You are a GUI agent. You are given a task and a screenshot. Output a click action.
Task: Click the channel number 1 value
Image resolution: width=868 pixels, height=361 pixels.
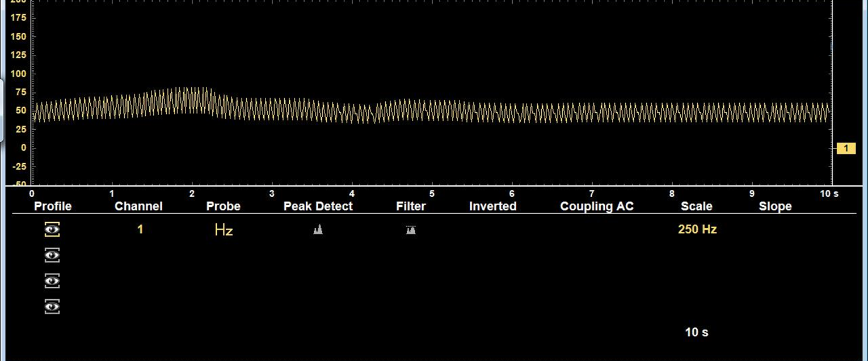click(140, 230)
